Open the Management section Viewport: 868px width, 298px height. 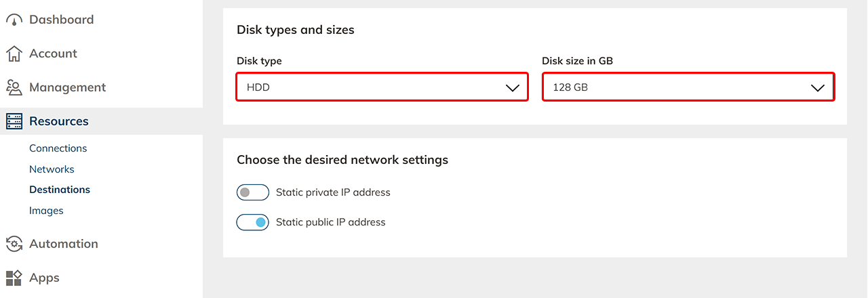[67, 87]
